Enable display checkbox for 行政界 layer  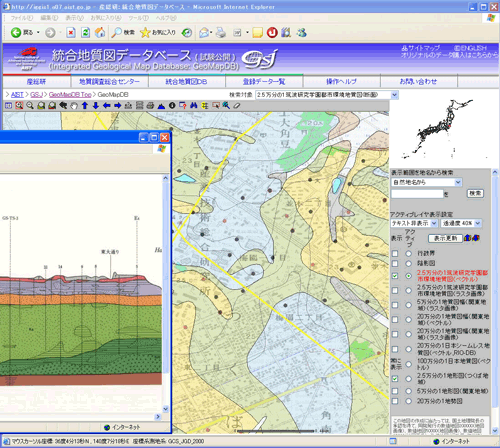click(395, 254)
